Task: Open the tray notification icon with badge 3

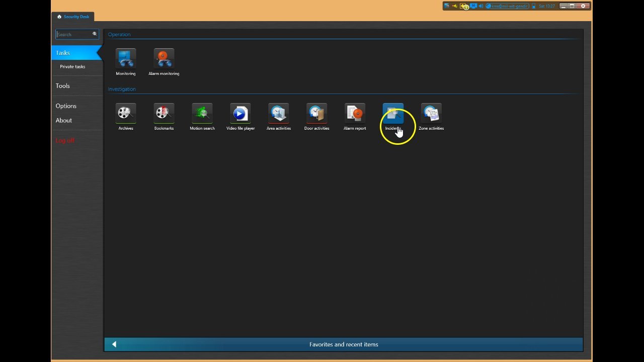Action: click(464, 6)
